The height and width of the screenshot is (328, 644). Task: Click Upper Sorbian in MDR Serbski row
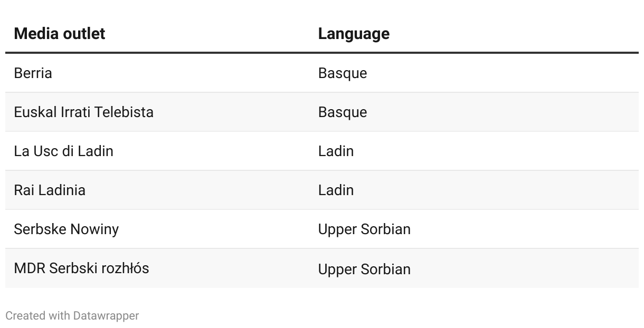(364, 269)
